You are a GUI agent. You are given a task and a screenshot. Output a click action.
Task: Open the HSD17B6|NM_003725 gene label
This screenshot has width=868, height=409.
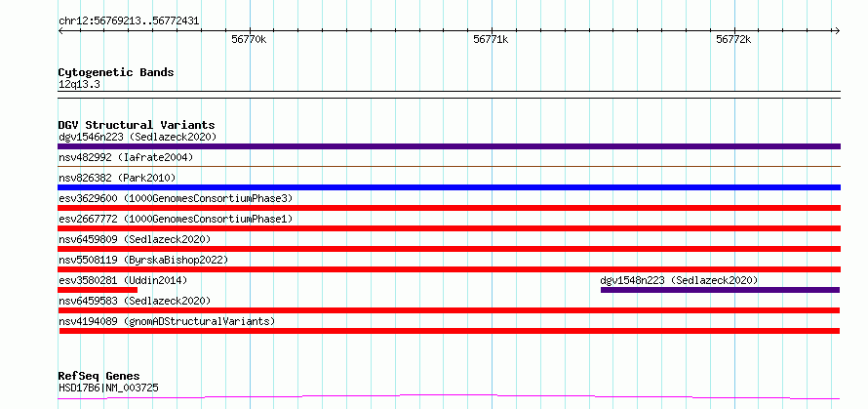(x=108, y=388)
